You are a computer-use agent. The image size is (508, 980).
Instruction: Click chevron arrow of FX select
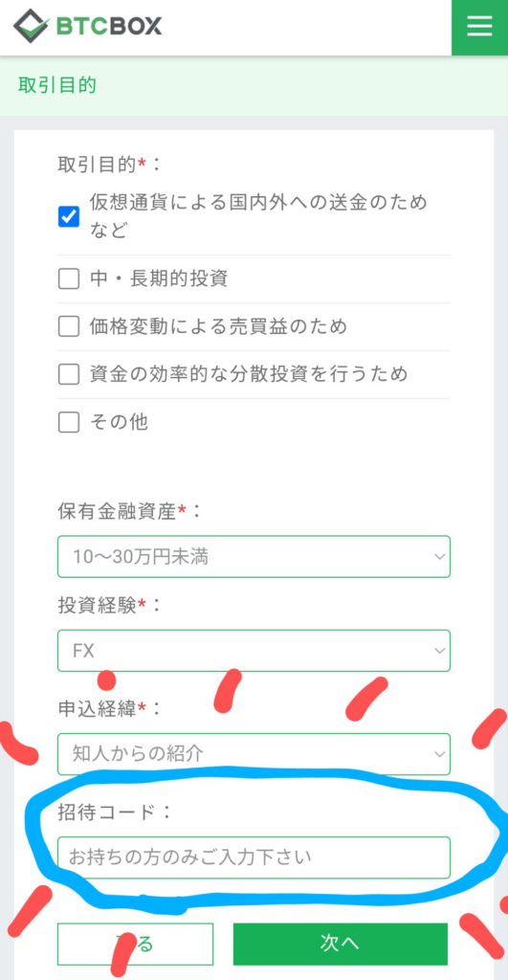[439, 651]
